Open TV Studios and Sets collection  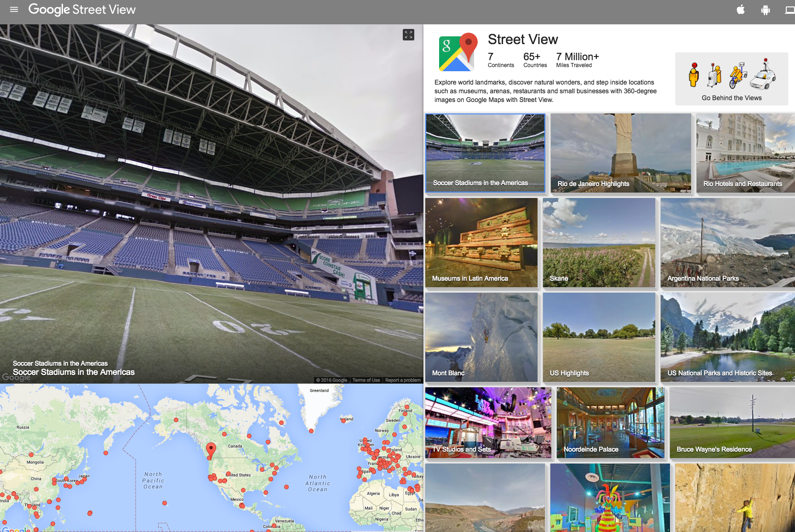(x=488, y=423)
